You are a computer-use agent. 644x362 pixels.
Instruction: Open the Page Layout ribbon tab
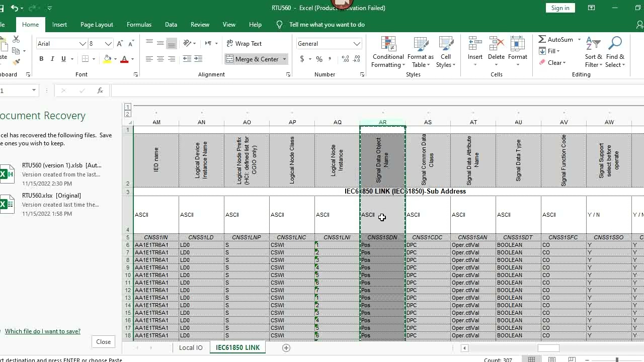point(97,24)
